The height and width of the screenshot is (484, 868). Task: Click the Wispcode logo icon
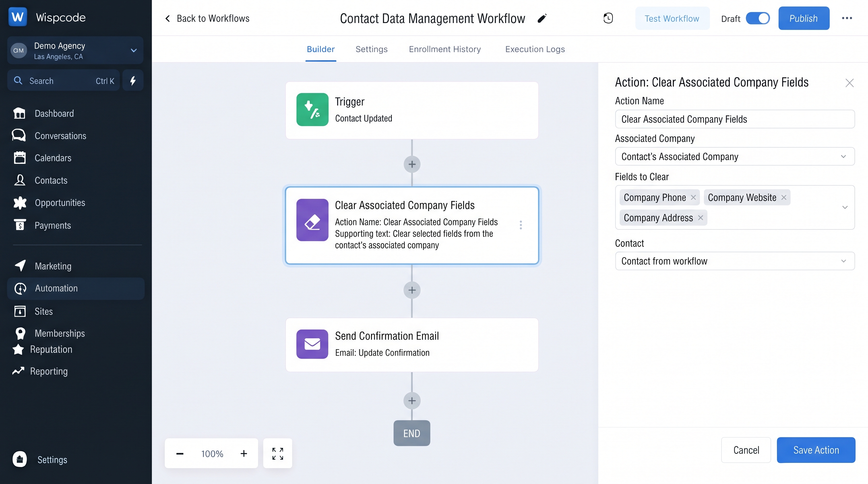coord(18,17)
